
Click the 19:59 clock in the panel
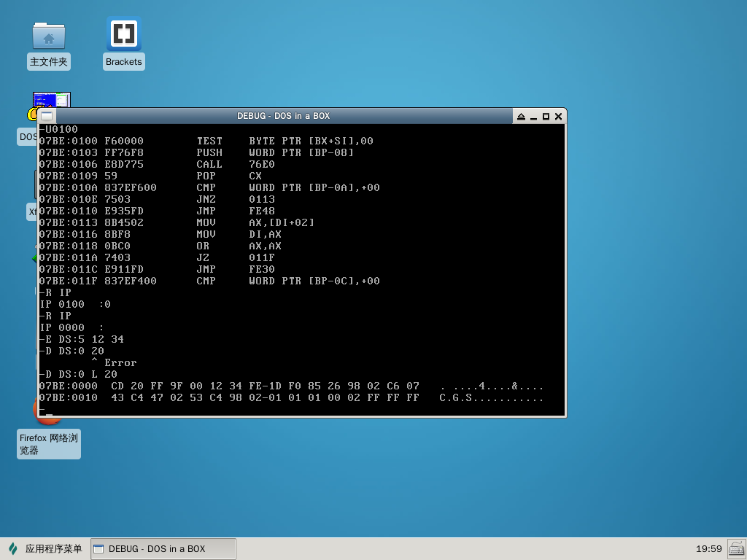pyautogui.click(x=708, y=549)
